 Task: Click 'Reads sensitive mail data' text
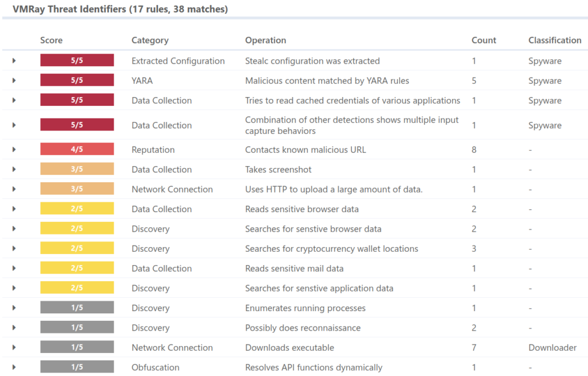pos(295,268)
